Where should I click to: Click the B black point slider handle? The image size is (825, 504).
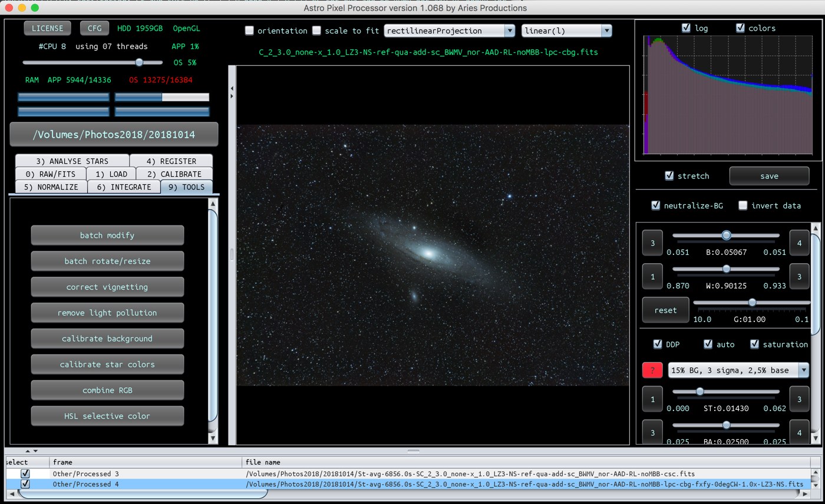pos(727,236)
